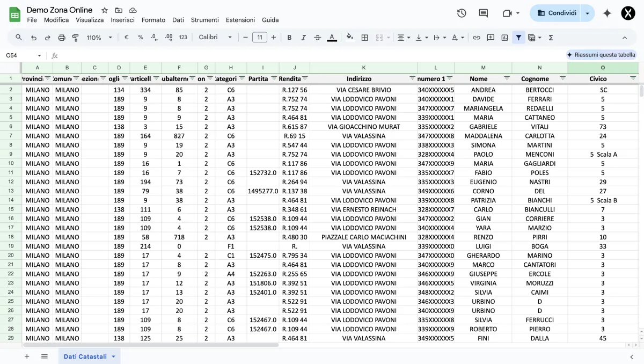Open the Estensioni menu
The height and width of the screenshot is (364, 644).
240,20
